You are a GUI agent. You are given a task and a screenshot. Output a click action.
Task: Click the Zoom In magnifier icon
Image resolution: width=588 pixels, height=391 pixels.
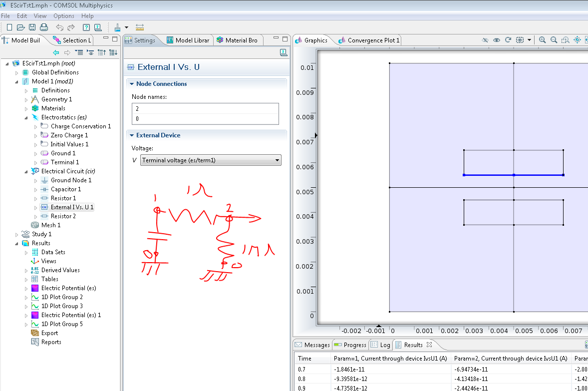click(542, 40)
